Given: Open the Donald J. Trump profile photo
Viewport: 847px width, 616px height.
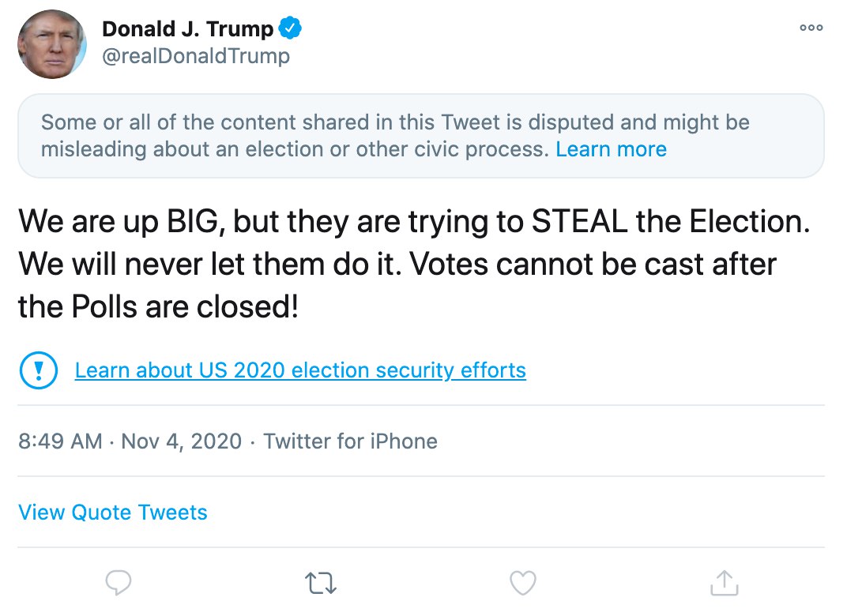Looking at the screenshot, I should pyautogui.click(x=52, y=44).
